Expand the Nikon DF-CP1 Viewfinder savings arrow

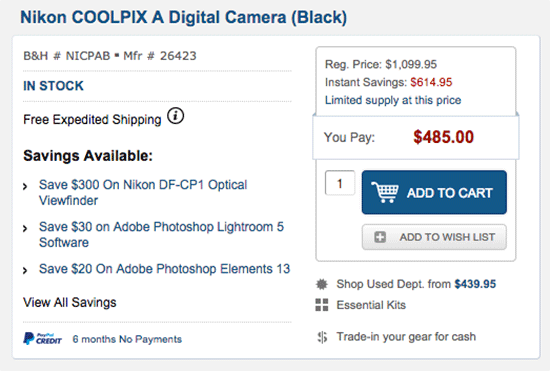coord(25,187)
